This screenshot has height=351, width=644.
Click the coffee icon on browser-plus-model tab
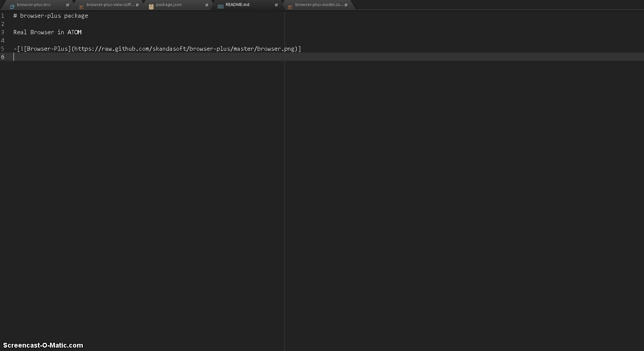pyautogui.click(x=290, y=6)
